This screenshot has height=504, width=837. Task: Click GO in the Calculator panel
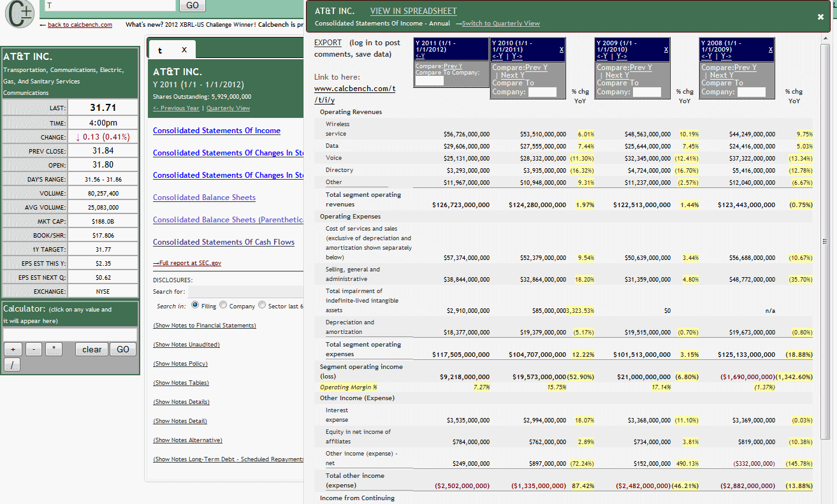click(123, 349)
